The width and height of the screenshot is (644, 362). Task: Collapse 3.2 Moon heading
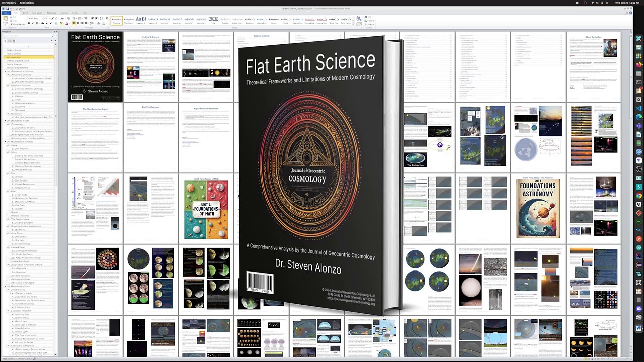tap(9, 152)
